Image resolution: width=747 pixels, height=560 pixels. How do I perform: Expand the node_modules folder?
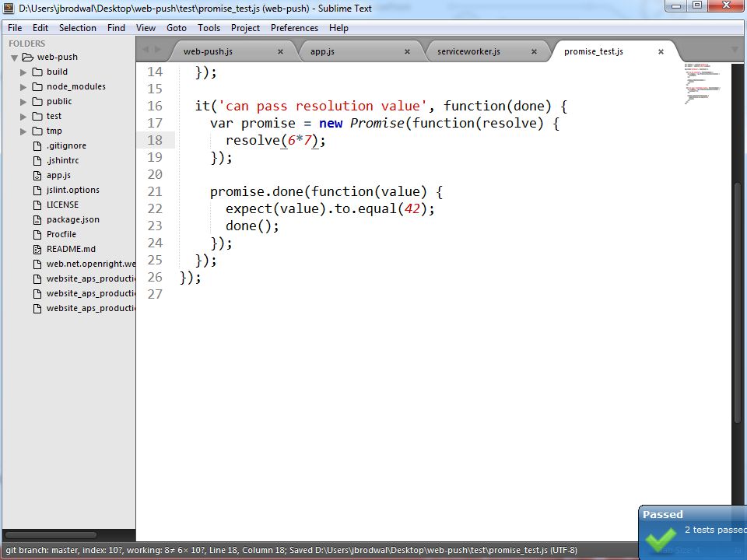click(23, 87)
